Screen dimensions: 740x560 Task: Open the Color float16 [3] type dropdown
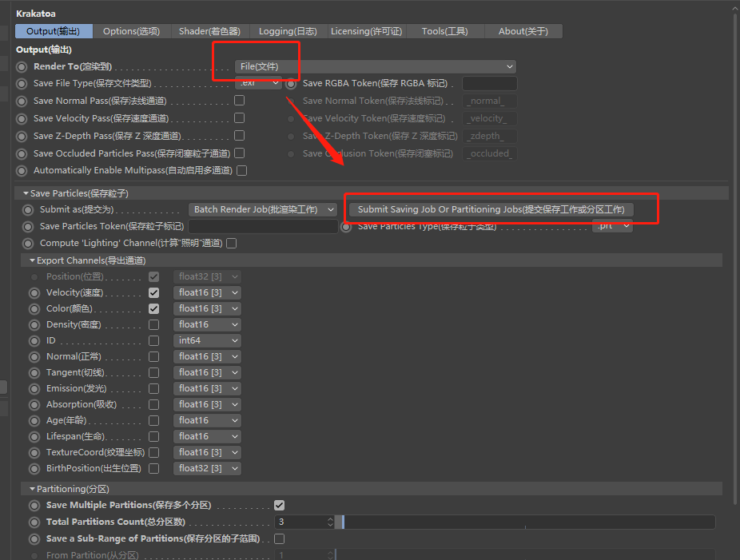pyautogui.click(x=207, y=308)
